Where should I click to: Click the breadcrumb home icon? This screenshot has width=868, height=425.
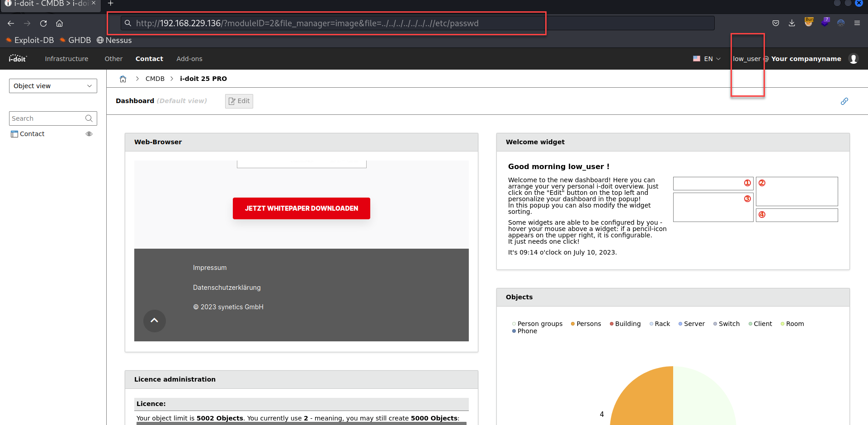pos(123,79)
